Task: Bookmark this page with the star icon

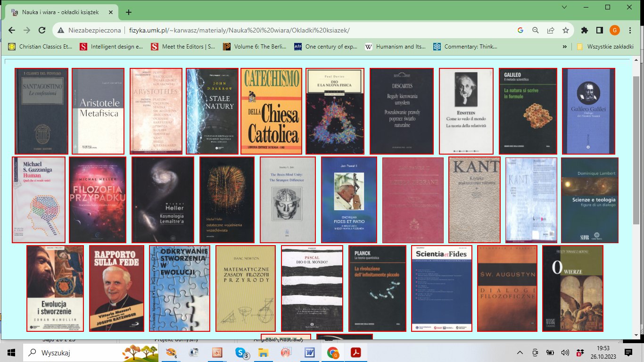Action: click(565, 30)
